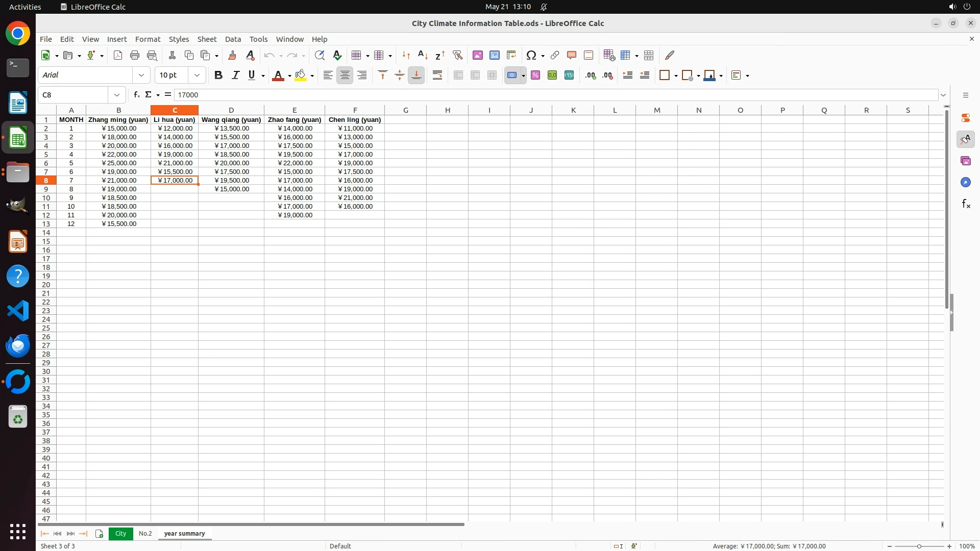Click the AutoFilter icon in toolbar

pos(457,55)
